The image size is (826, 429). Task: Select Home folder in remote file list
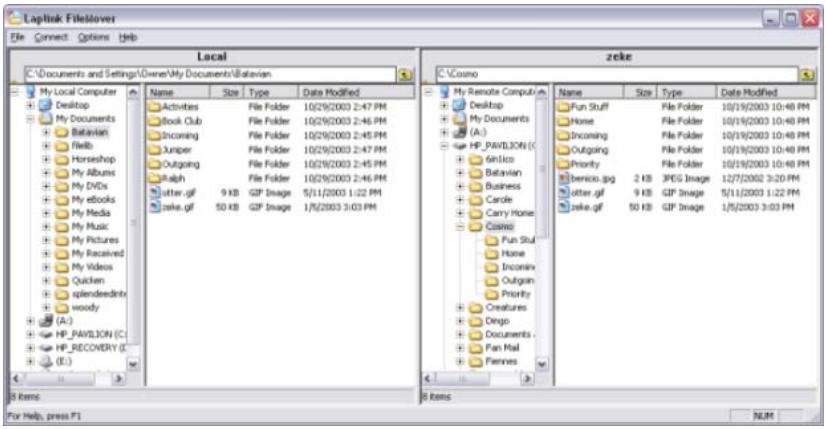[x=582, y=121]
